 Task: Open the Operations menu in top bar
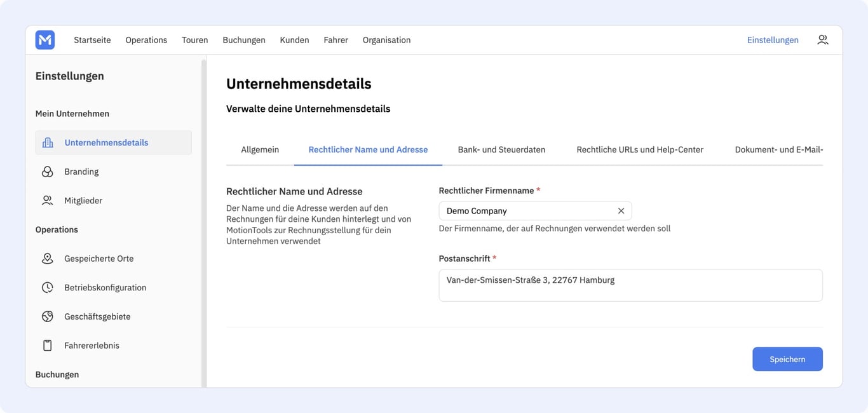pos(146,39)
